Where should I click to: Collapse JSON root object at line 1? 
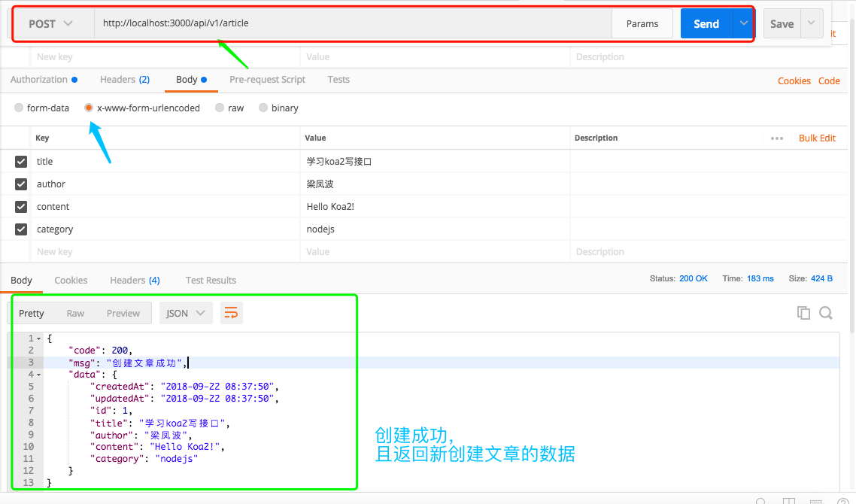click(x=39, y=339)
